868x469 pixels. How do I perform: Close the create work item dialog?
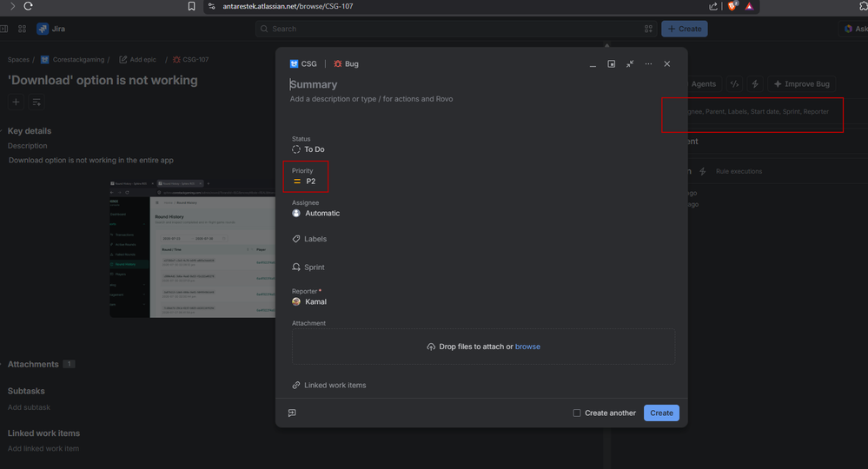coord(667,64)
